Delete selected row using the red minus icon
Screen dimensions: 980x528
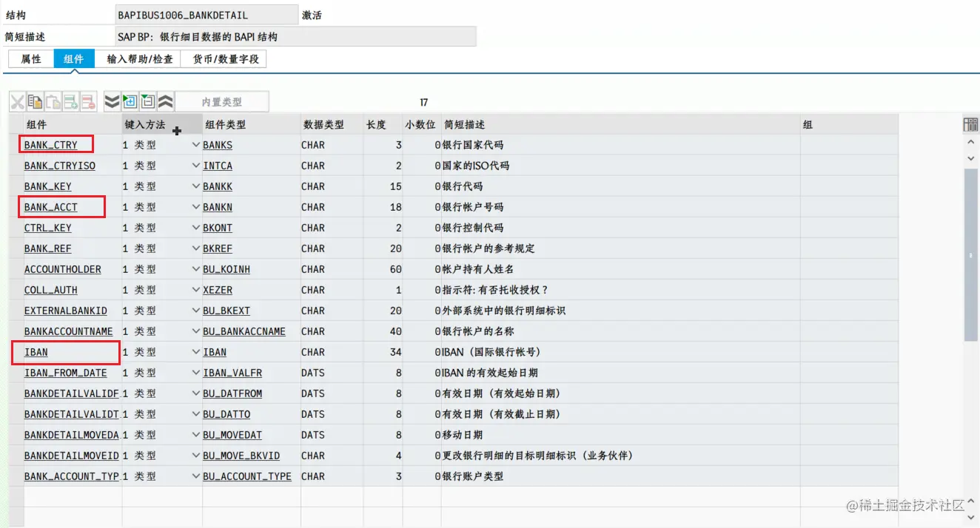click(87, 101)
